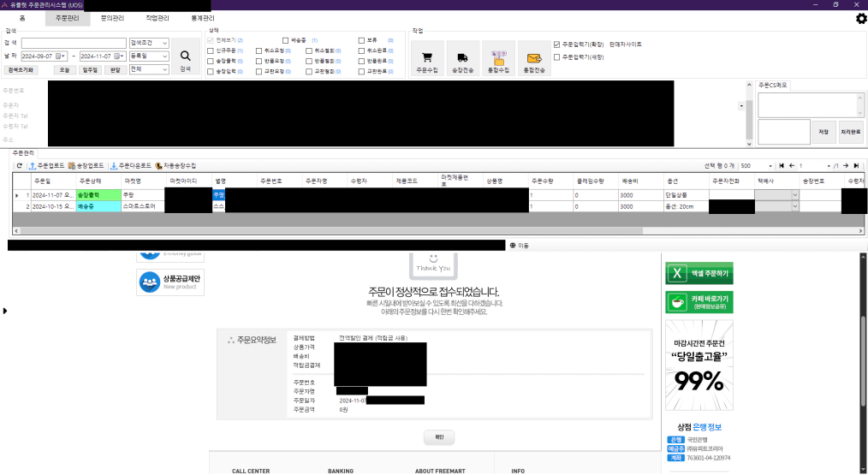Viewport: 868px width, 475px height.
Task: Select the 주문CS메모 tab
Action: pos(773,86)
